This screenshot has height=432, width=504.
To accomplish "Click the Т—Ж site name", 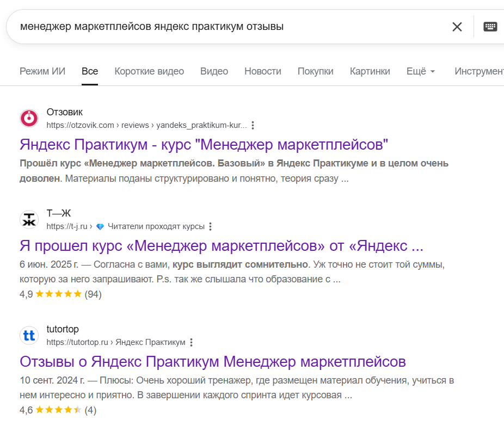I will point(58,213).
